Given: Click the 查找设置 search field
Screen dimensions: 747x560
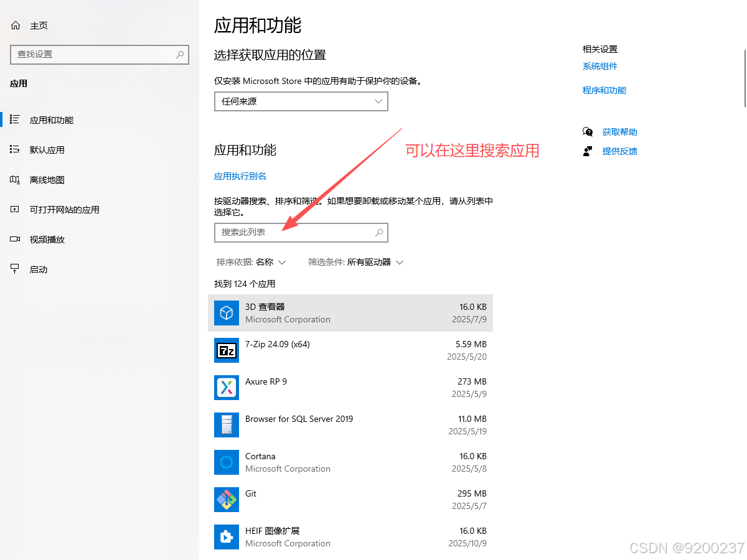Looking at the screenshot, I should 100,55.
